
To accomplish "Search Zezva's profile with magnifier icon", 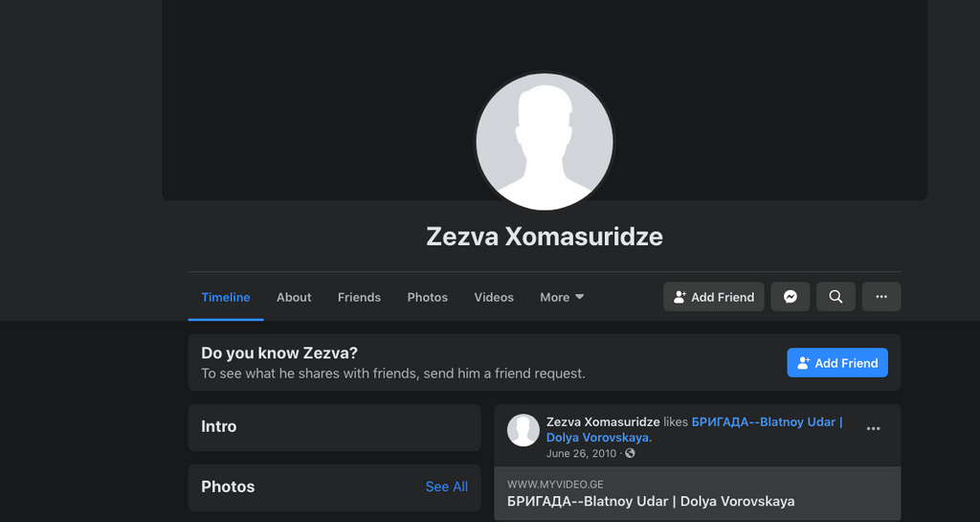I will coord(835,297).
